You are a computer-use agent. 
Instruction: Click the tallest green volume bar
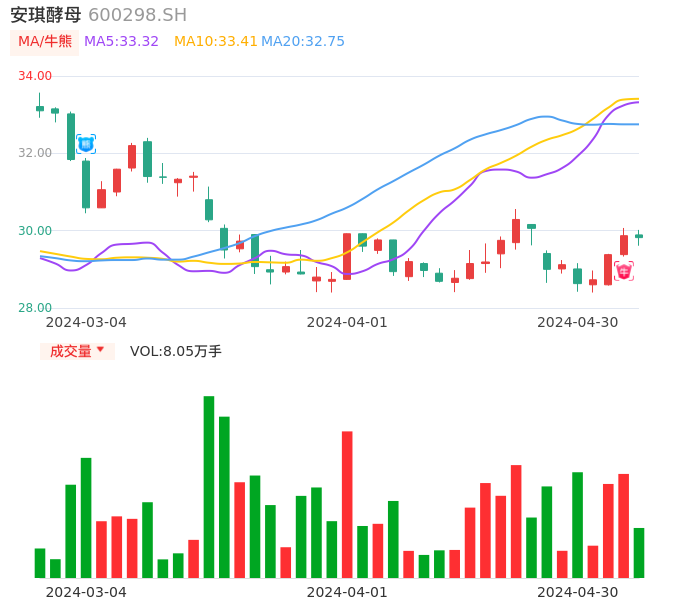[x=209, y=487]
